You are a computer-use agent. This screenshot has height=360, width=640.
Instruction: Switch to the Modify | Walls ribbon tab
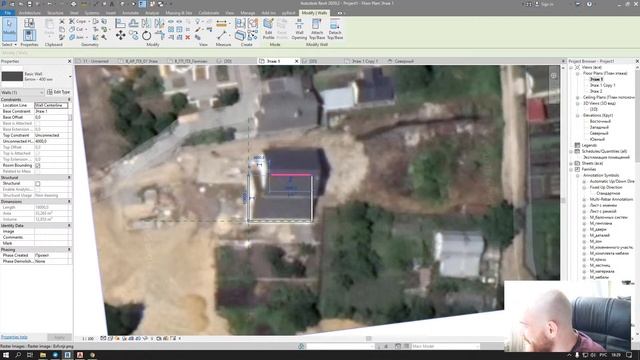tap(314, 13)
